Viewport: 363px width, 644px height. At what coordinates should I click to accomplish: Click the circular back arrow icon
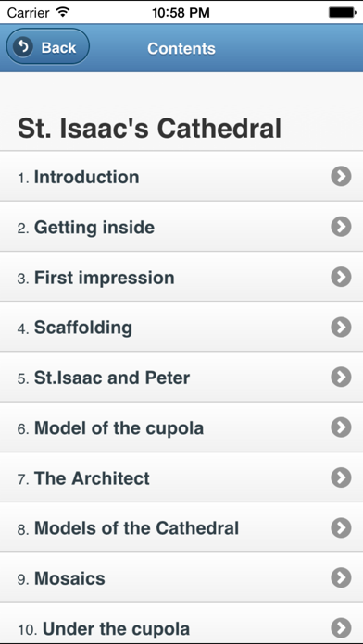pos(22,47)
